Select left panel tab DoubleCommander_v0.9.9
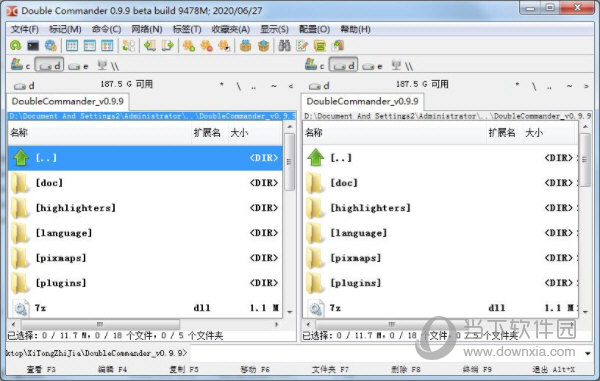600x381 pixels. [68, 101]
